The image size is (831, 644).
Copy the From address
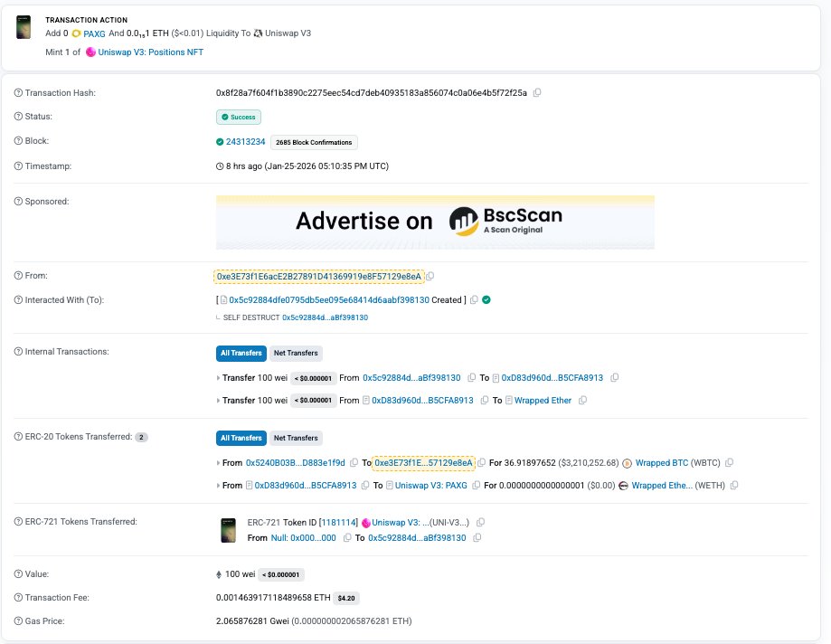tap(430, 276)
